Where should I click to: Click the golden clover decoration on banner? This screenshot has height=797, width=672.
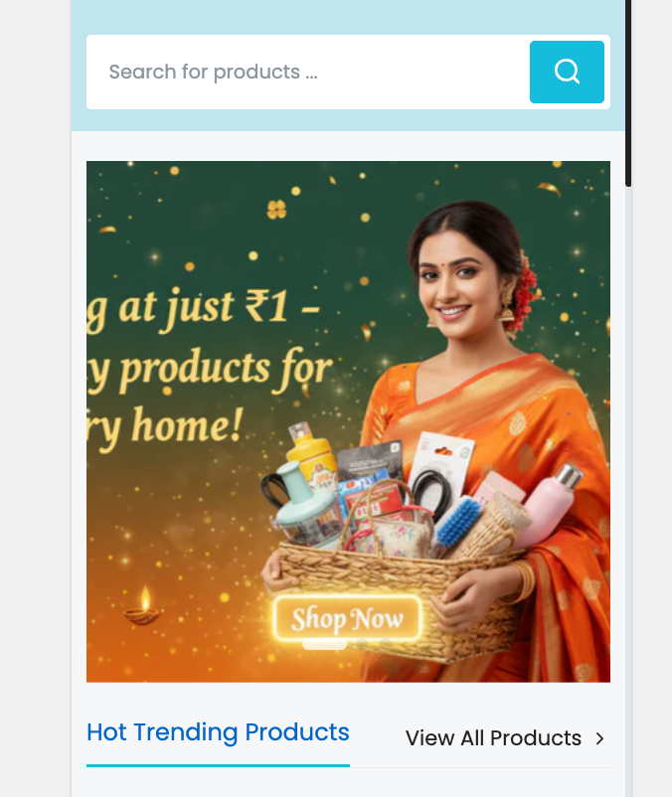pyautogui.click(x=276, y=209)
